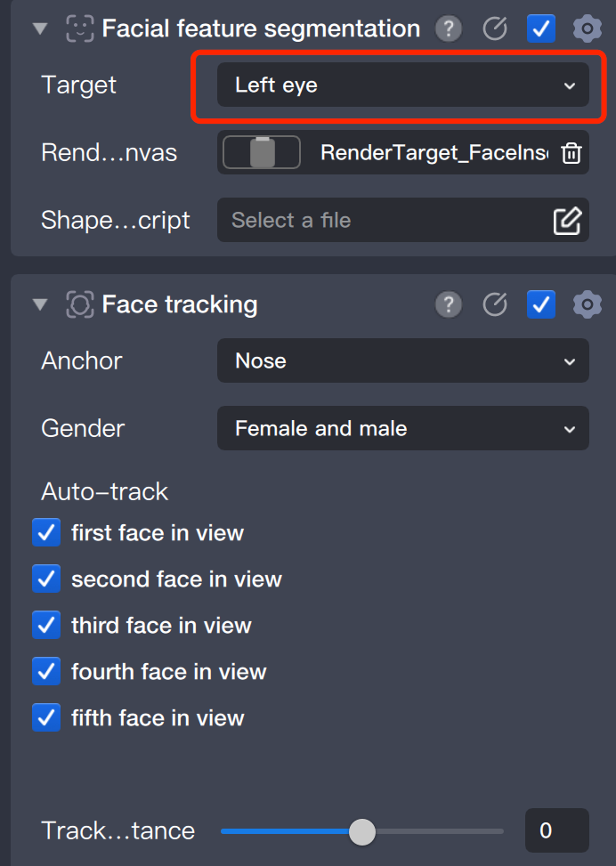Open Anchor dropdown showing Nose
This screenshot has height=866, width=616.
point(402,361)
